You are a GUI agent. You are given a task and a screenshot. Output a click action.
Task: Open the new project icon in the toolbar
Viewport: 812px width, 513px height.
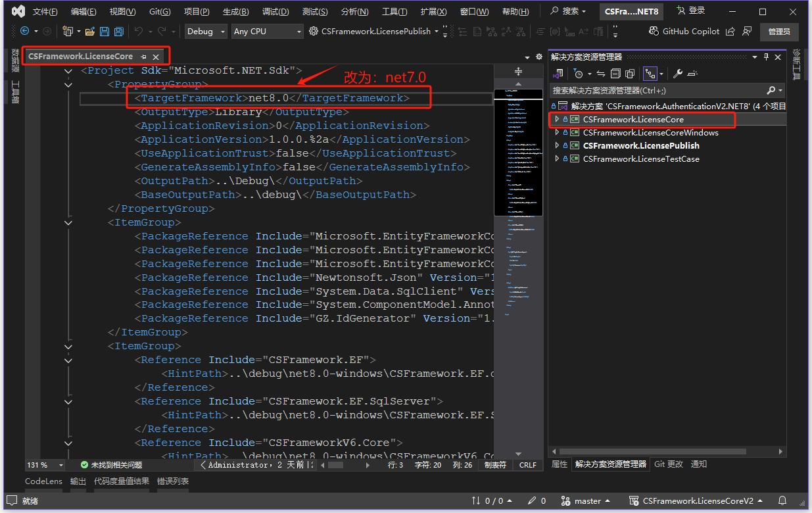68,31
